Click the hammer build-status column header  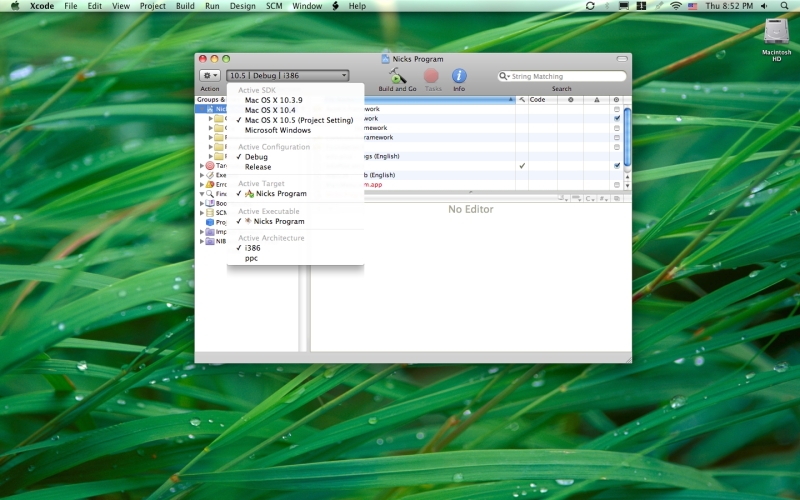522,99
